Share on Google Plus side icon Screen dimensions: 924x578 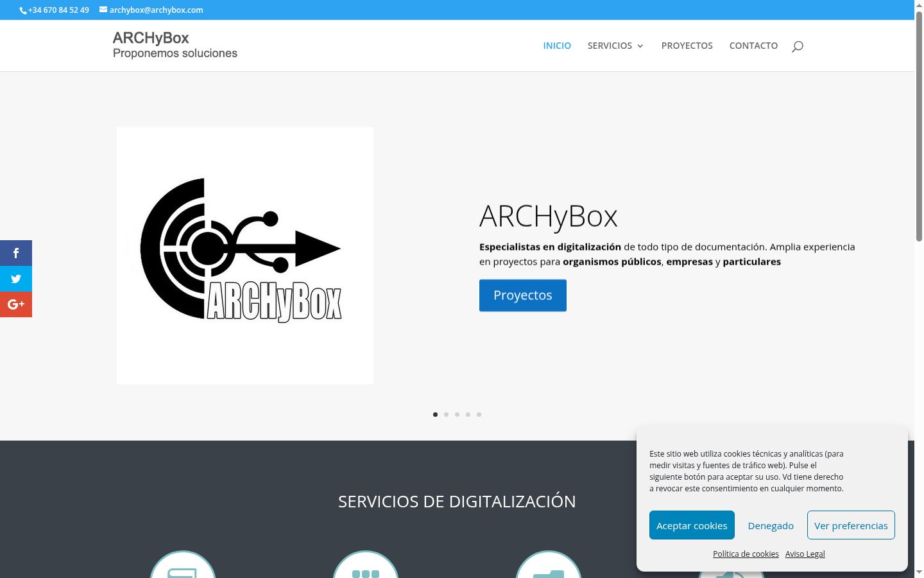click(16, 304)
